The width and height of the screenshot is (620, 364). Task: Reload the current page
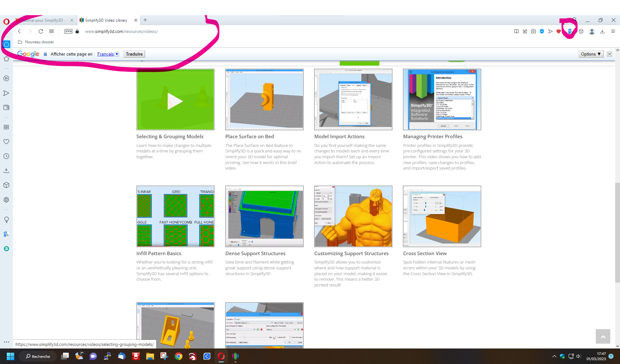pyautogui.click(x=41, y=31)
